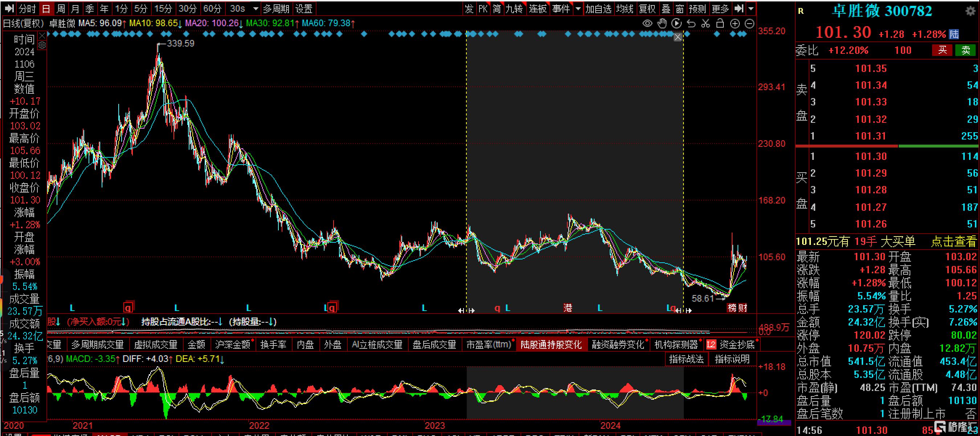Open the 指标说明 button
The image size is (980, 436).
(732, 359)
